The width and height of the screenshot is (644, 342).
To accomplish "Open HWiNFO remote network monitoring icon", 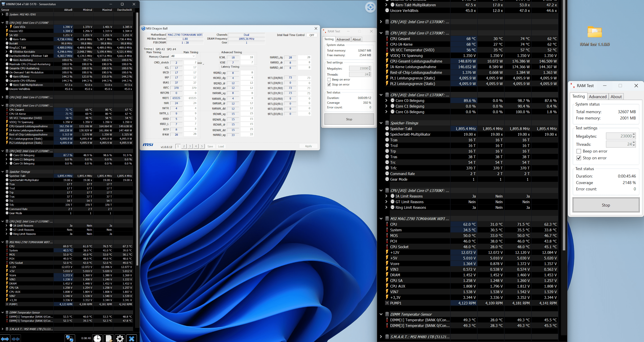I will click(x=70, y=338).
